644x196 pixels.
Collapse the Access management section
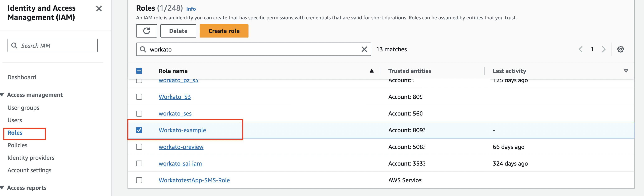click(2, 95)
